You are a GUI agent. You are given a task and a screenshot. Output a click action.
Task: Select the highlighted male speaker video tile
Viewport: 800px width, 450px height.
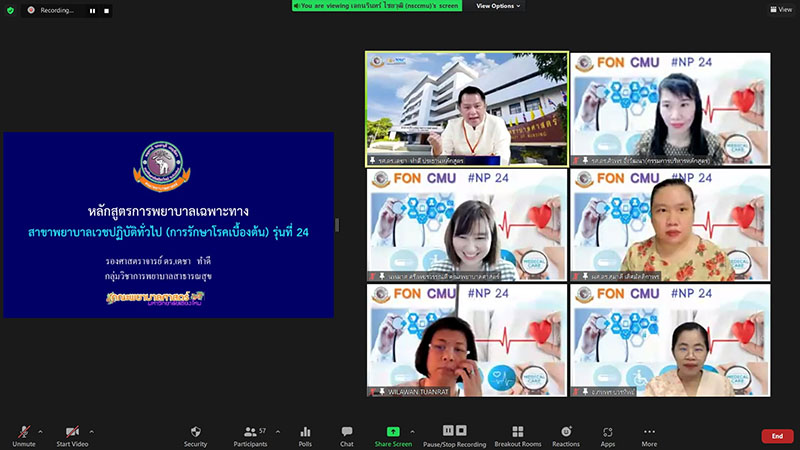pyautogui.click(x=466, y=109)
